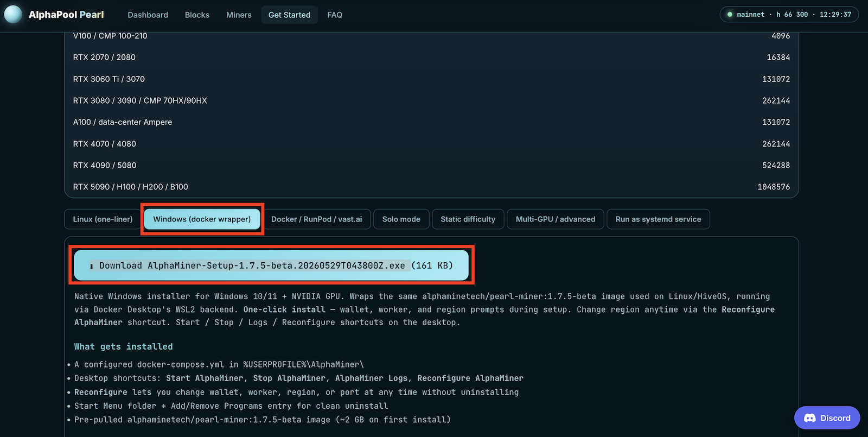Screen dimensions: 868x437
Task: Open the Dashboard page
Action: point(148,15)
